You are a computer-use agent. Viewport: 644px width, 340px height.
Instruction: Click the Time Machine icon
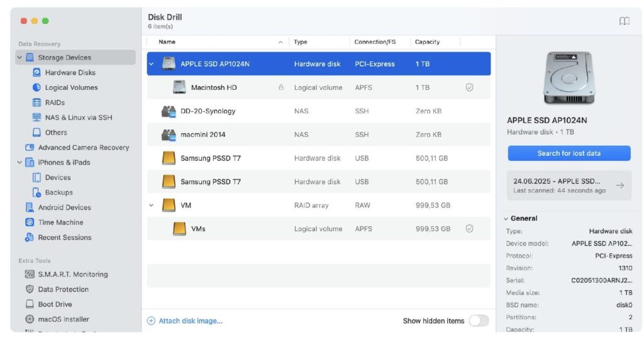(x=30, y=222)
